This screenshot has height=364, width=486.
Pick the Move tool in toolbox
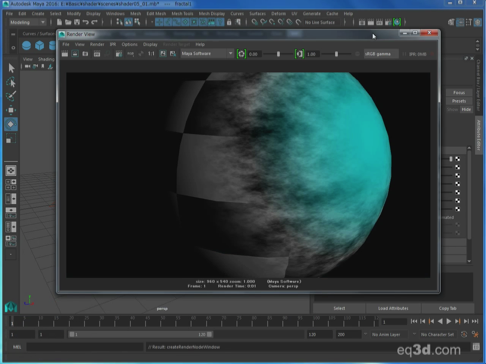pos(11,110)
